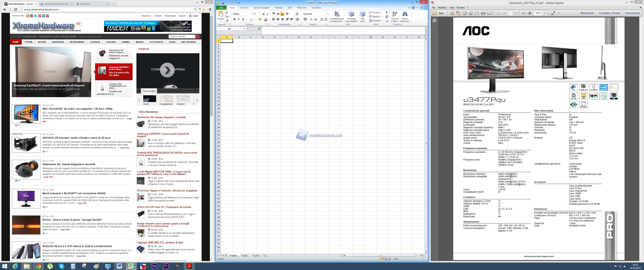
Task: Toggle bold formatting with the G button
Action: (235, 19)
